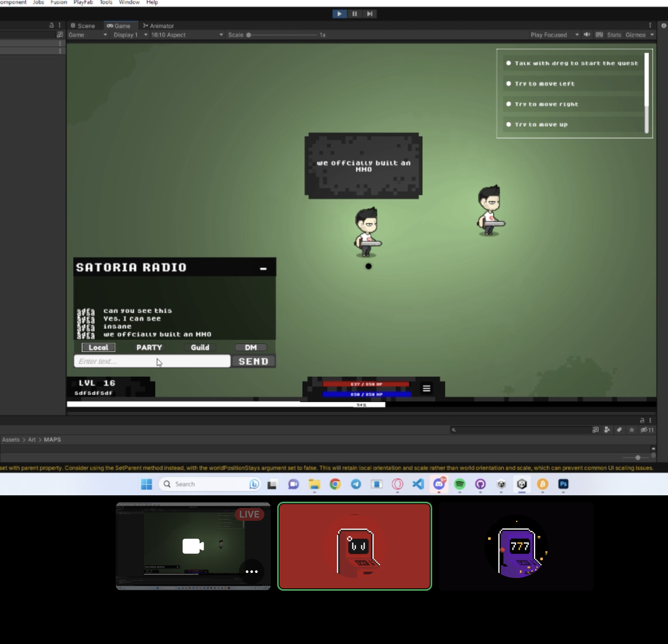Open the Animator tab
The width and height of the screenshot is (668, 644).
pos(159,26)
